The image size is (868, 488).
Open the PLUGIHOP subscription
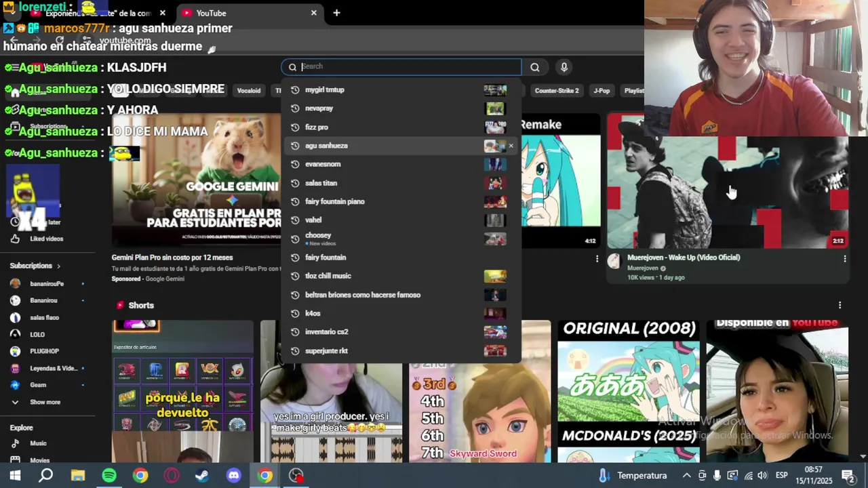[x=47, y=351]
